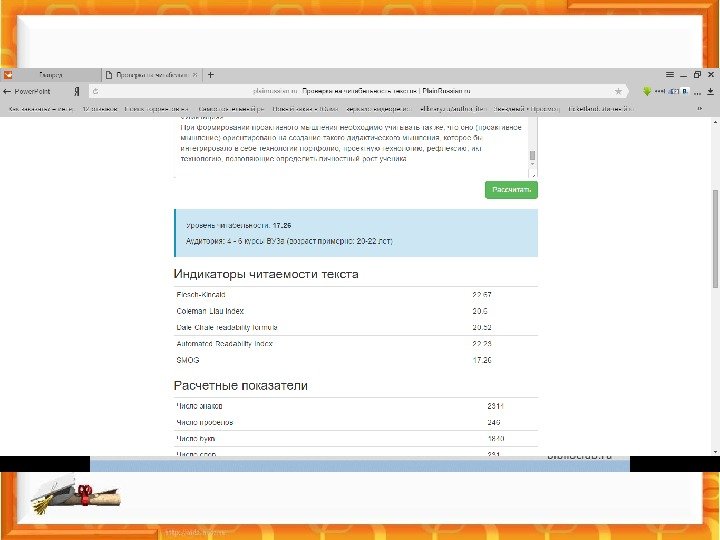This screenshot has height=540, width=720.
Task: Click the Аудитория 4-6 курсы ВУЗа line
Action: point(289,241)
